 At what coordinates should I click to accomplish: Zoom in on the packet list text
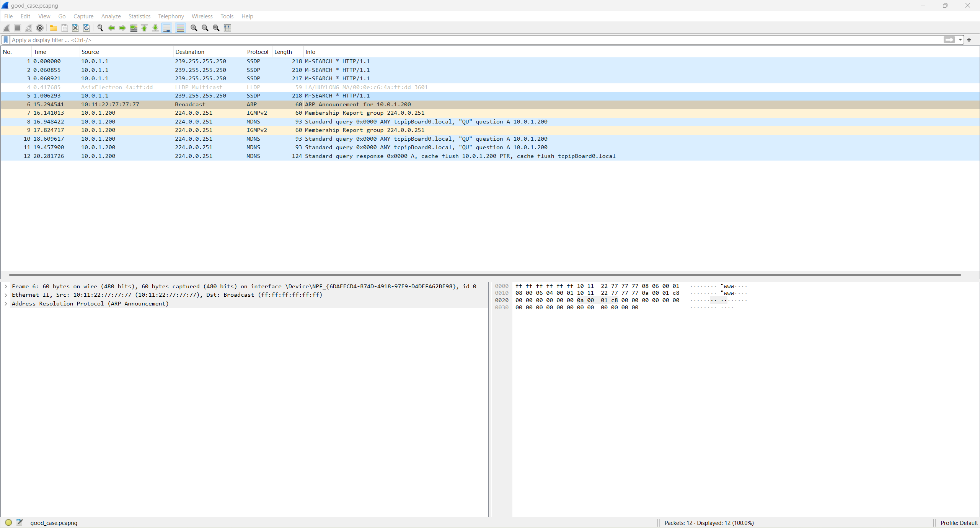pyautogui.click(x=194, y=28)
